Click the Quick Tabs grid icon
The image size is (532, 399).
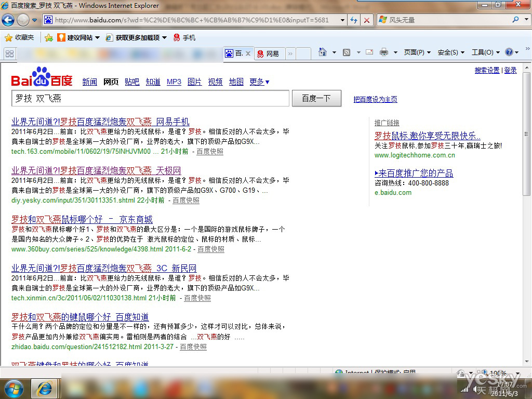[9, 54]
